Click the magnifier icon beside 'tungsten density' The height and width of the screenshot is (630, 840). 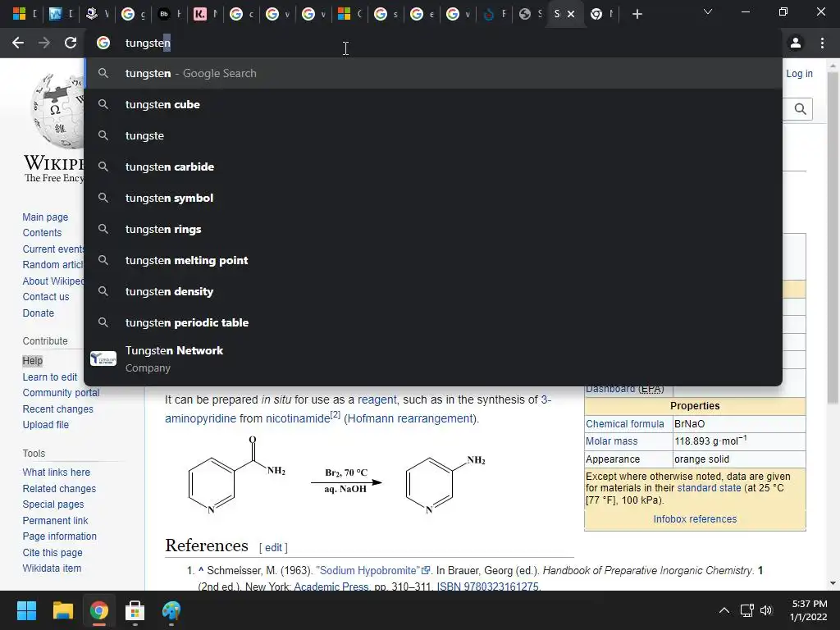coord(103,291)
